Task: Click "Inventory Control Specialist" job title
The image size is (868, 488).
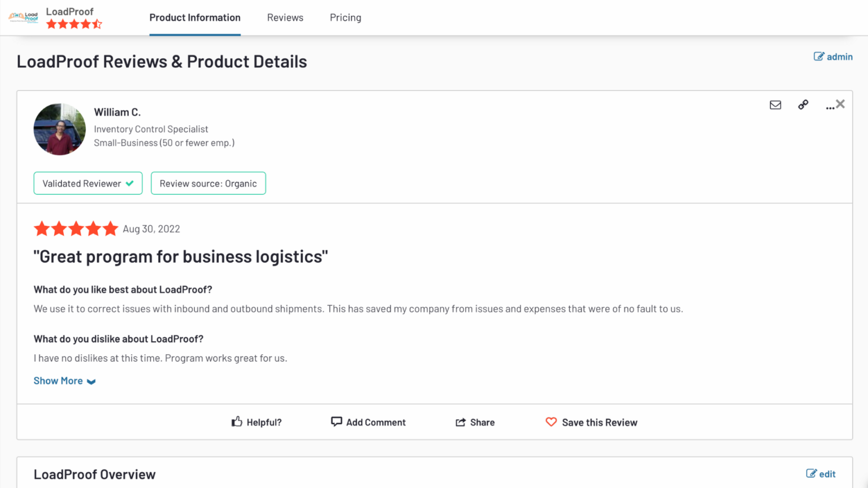Action: (x=151, y=129)
